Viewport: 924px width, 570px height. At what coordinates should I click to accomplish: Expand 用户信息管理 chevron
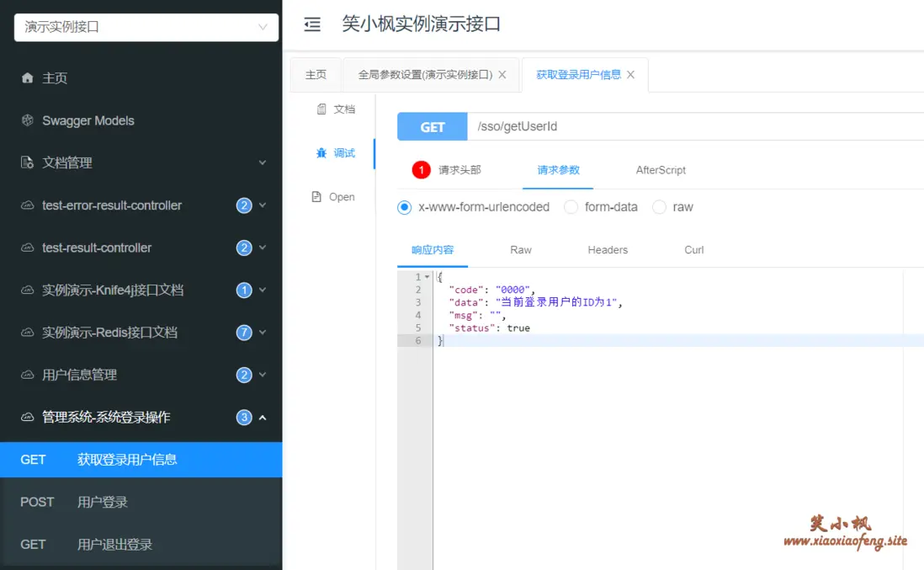[x=263, y=375]
